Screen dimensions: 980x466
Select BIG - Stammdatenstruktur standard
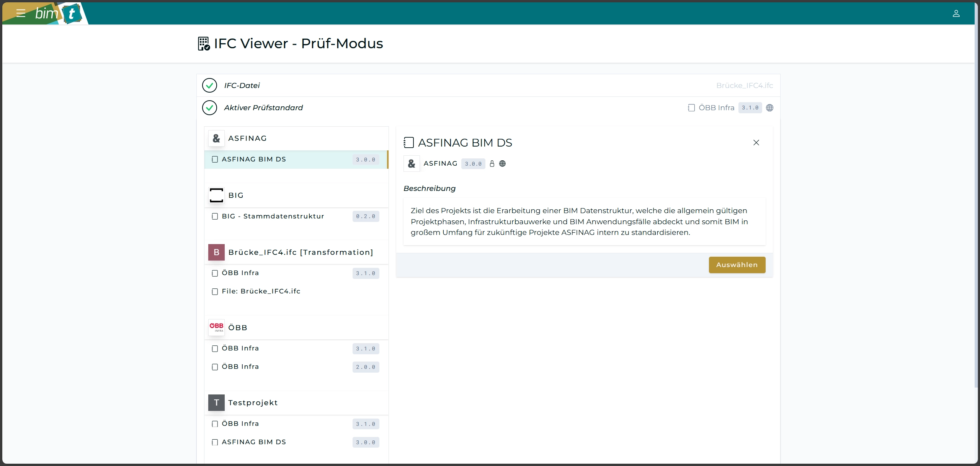point(273,217)
